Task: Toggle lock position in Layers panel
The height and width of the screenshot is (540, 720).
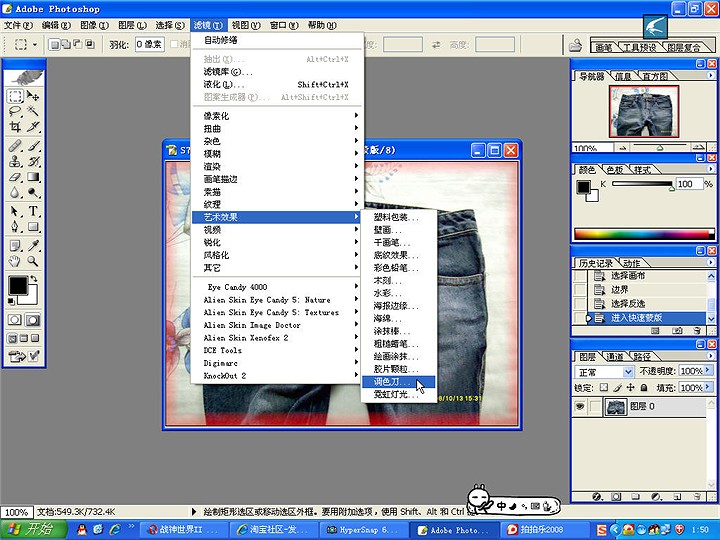Action: (x=630, y=388)
